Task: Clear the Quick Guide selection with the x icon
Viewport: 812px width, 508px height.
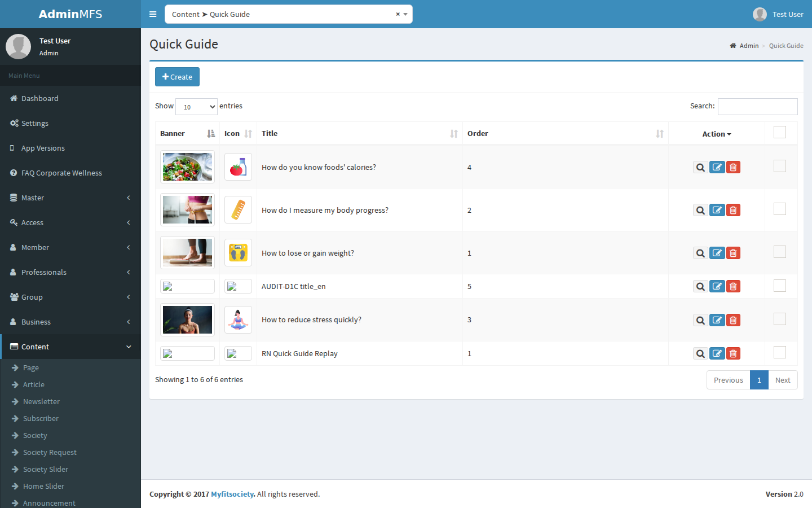Action: [x=398, y=14]
